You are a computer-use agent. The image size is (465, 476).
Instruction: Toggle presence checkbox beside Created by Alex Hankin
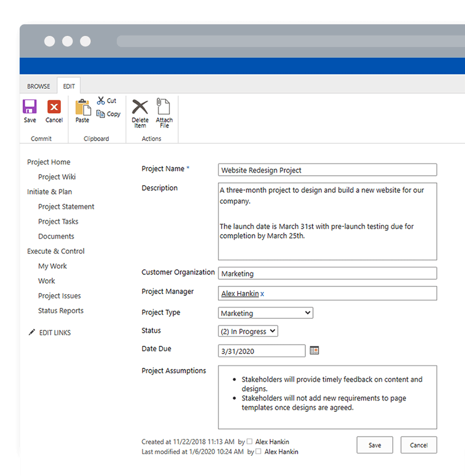(250, 442)
